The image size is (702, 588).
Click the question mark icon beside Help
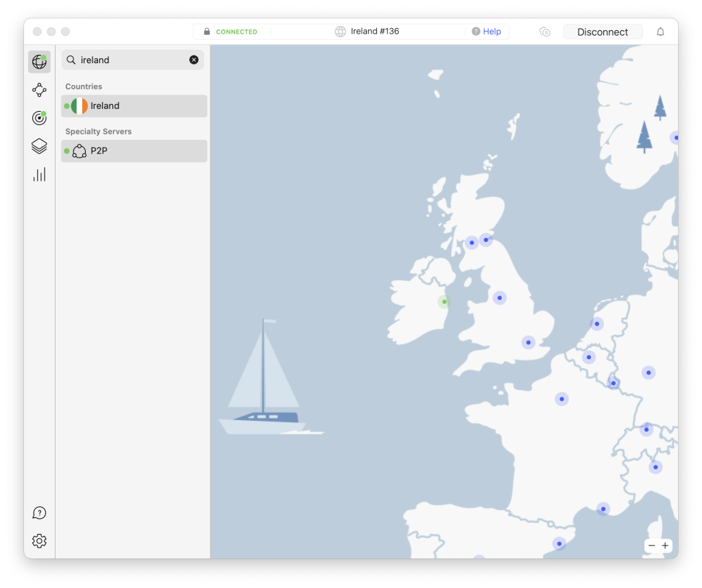[x=476, y=32]
